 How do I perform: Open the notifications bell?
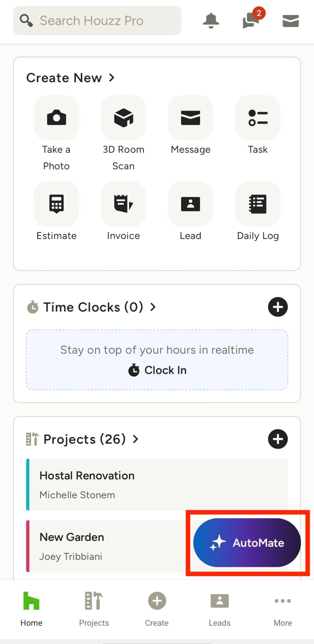[211, 21]
